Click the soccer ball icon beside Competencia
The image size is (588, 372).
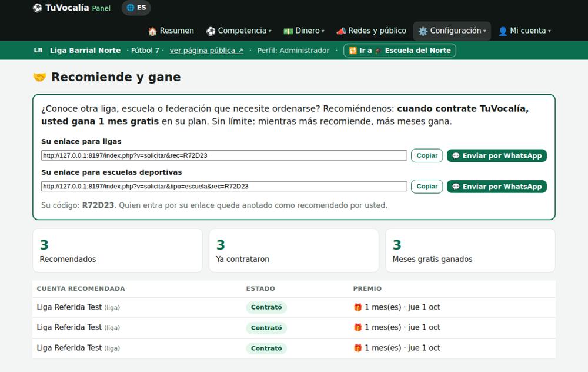click(211, 31)
